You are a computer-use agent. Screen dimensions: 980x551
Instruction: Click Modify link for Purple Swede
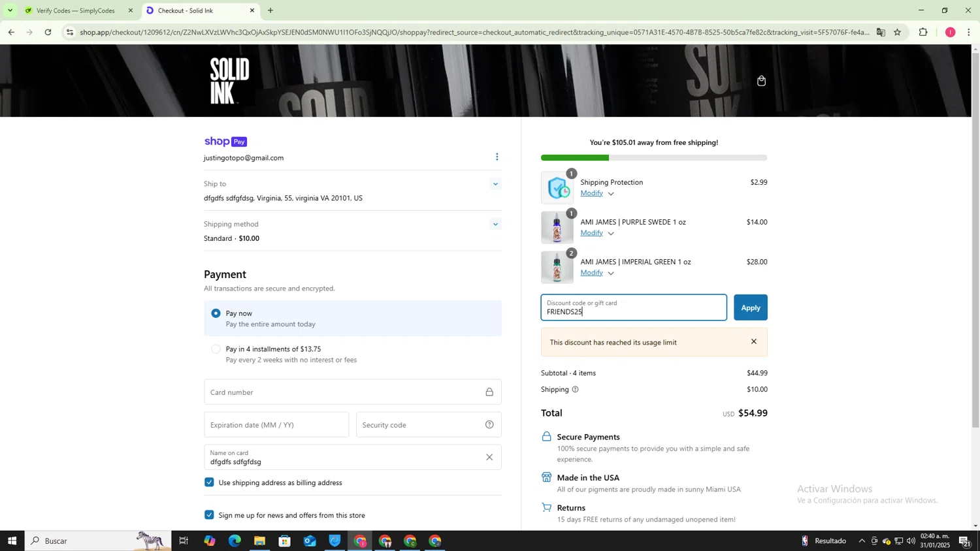(x=592, y=233)
